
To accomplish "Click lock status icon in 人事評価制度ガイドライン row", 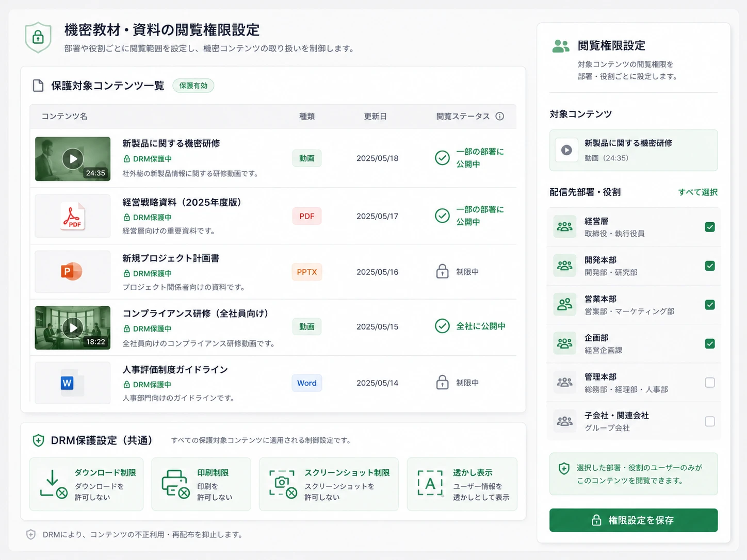I will [442, 382].
